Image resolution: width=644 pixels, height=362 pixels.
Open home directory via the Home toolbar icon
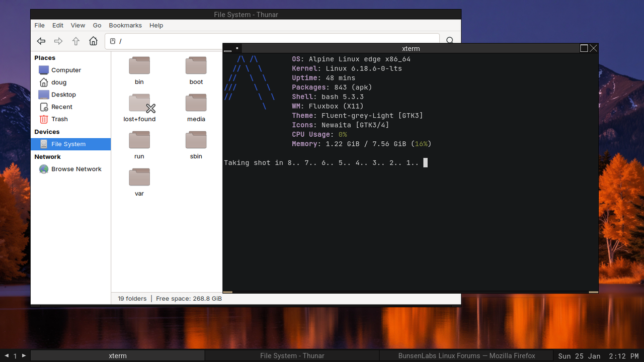[93, 41]
